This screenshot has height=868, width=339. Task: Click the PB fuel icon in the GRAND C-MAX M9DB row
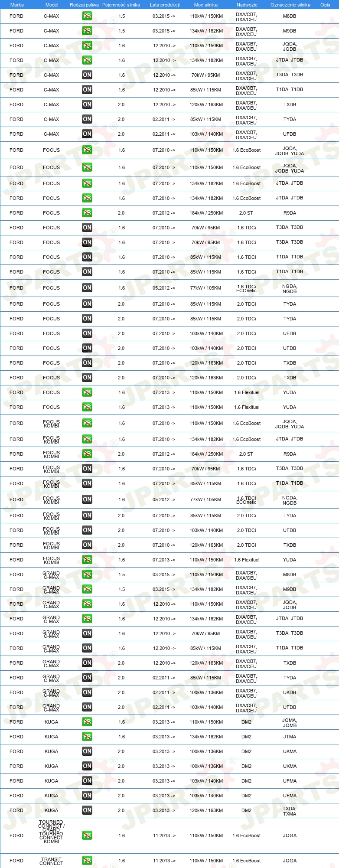(x=87, y=589)
